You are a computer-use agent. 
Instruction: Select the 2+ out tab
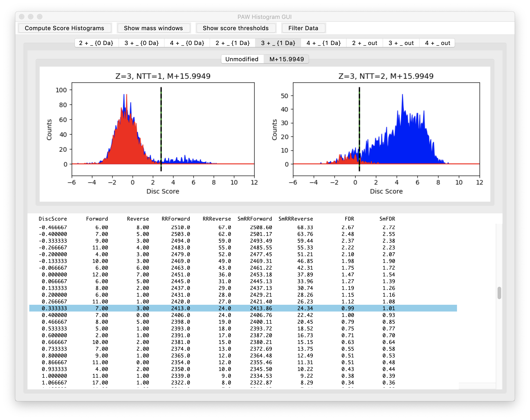pyautogui.click(x=365, y=43)
